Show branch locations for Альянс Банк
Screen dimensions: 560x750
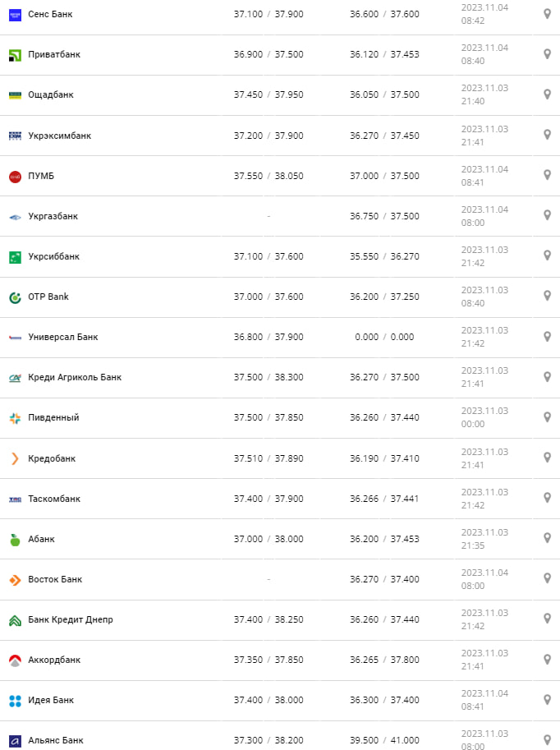547,739
